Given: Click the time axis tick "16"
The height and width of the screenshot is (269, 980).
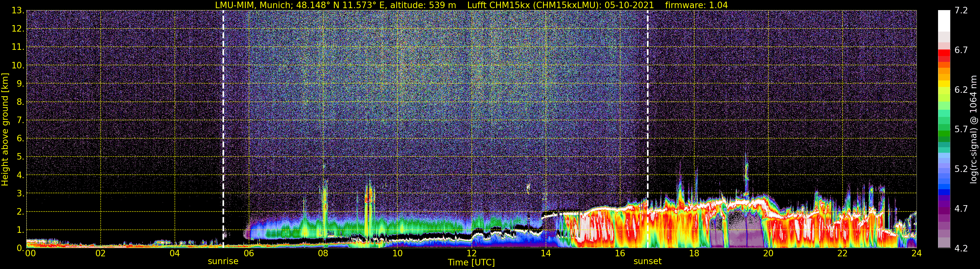Looking at the screenshot, I should coord(620,253).
